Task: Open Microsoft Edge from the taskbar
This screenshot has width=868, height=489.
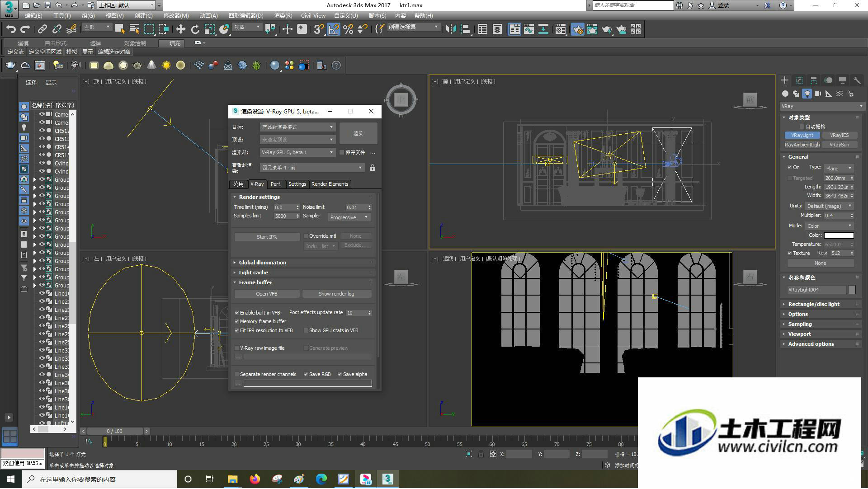Action: (321, 479)
